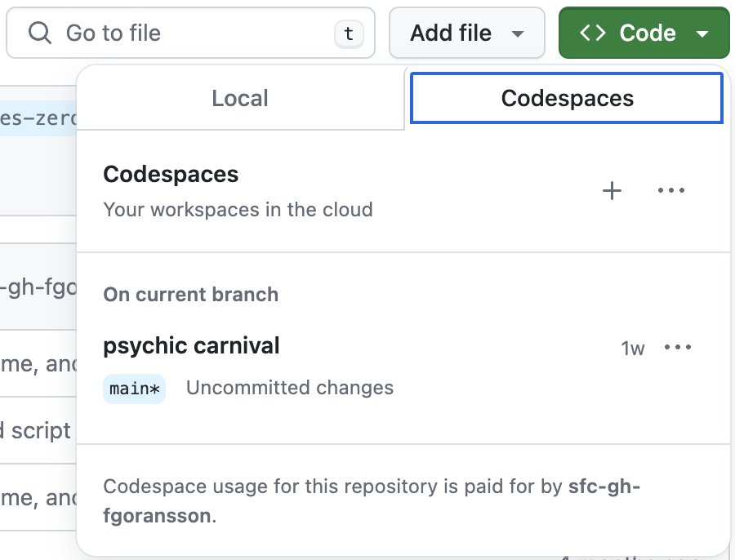Collapse the Codespaces popover via Code button
This screenshot has height=560, width=735.
click(x=644, y=33)
